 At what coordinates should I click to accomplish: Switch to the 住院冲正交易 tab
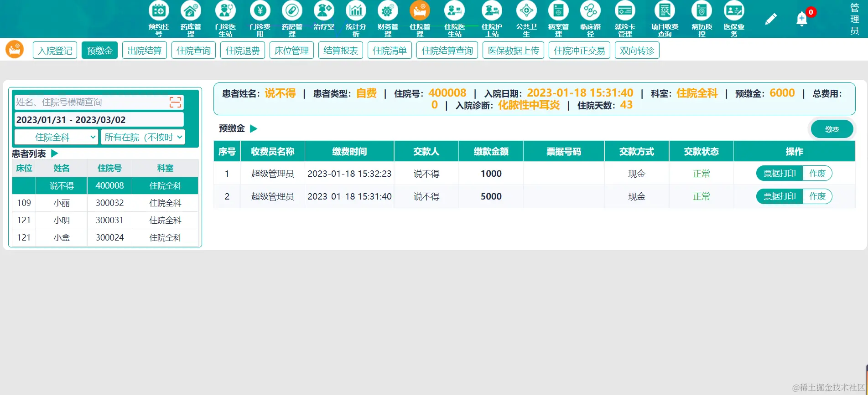coord(579,51)
